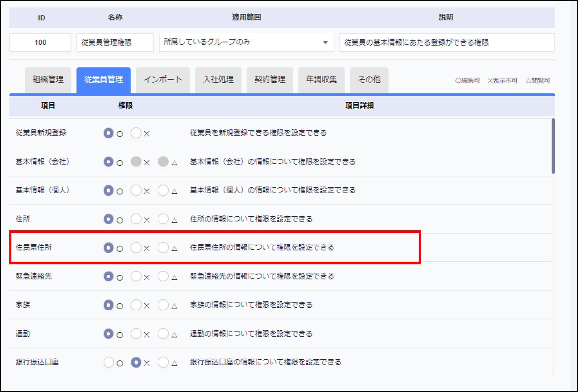Click the ID field showing 100
The width and height of the screenshot is (578, 392).
click(x=40, y=43)
